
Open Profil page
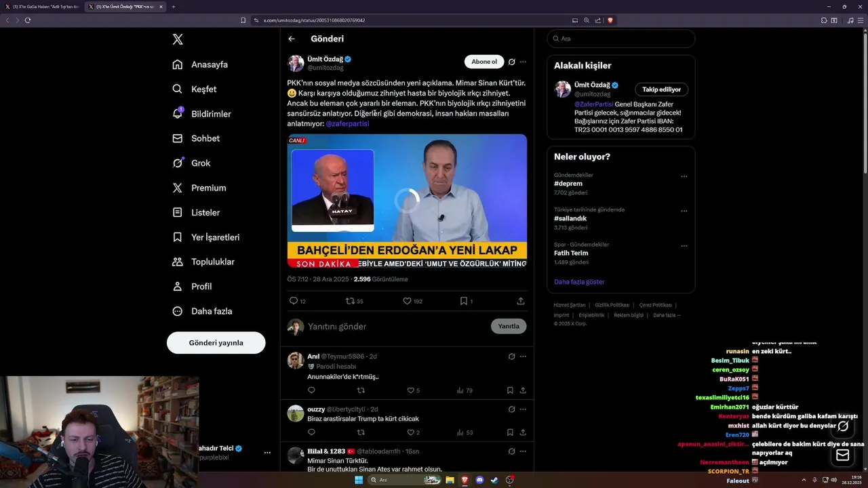[192, 286]
